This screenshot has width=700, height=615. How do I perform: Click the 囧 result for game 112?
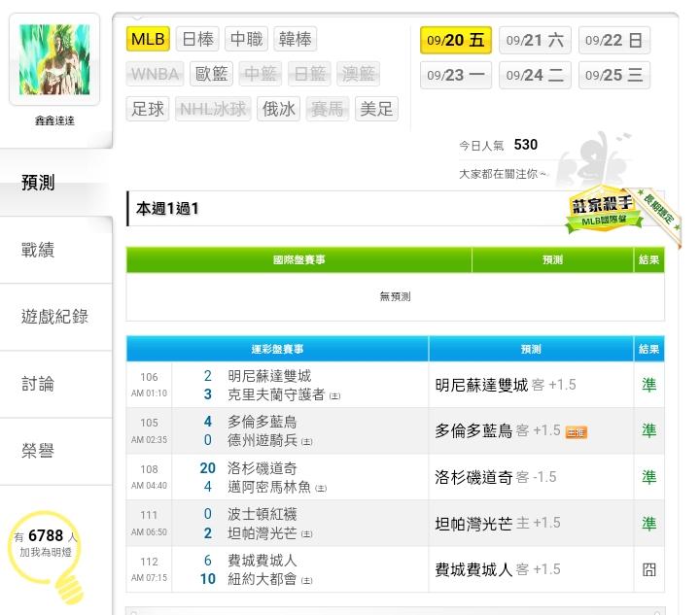pos(648,569)
